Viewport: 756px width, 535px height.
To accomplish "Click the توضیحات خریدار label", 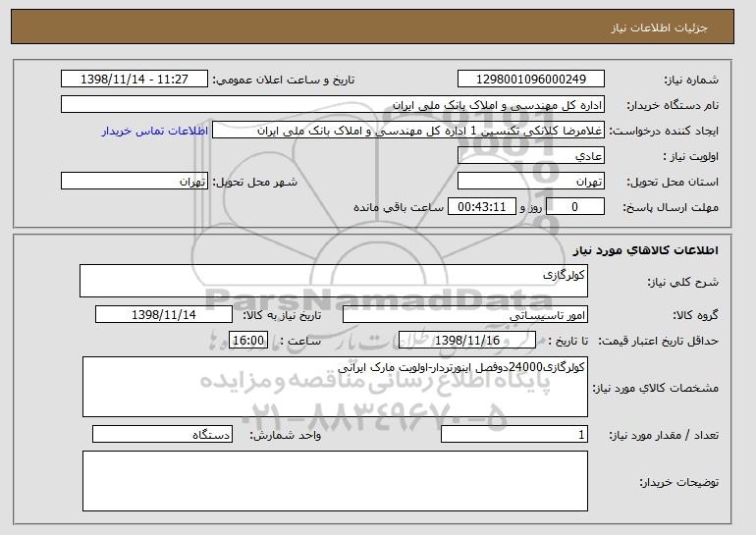I will click(x=678, y=482).
